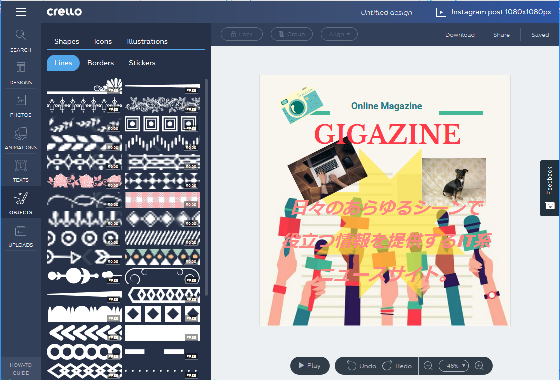The width and height of the screenshot is (560, 380).
Task: Select the left-pointing chevrons line graphic
Action: [x=84, y=333]
